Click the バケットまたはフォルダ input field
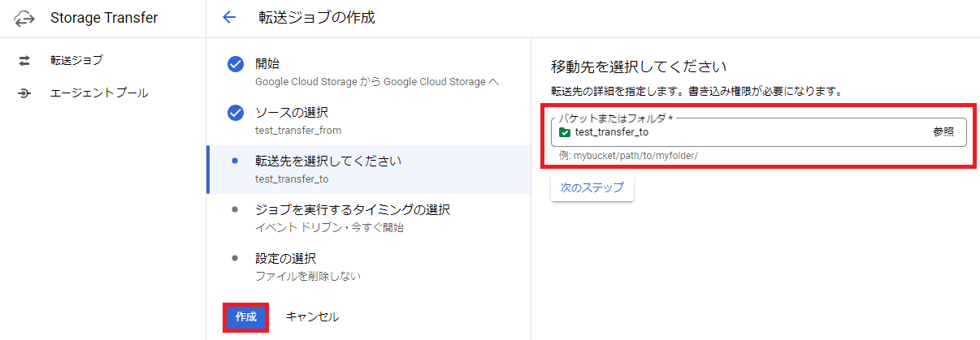This screenshot has width=980, height=340. [x=748, y=132]
